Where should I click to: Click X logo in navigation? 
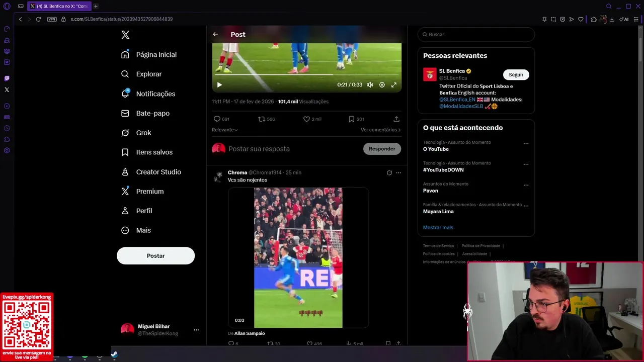tap(125, 35)
